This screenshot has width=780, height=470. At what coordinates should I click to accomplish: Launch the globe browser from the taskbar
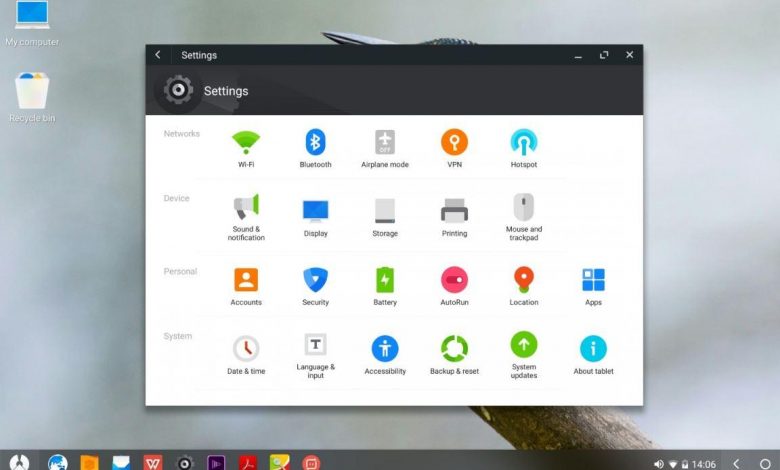(x=58, y=463)
